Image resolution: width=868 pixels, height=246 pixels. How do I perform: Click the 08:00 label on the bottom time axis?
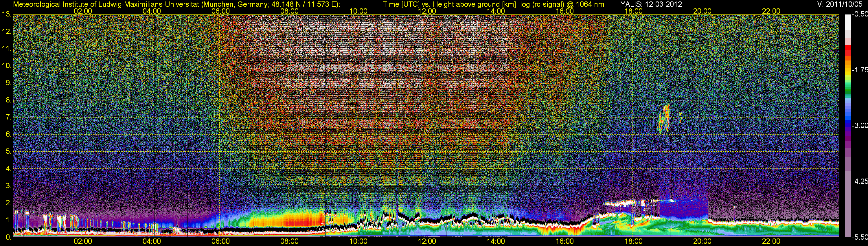(x=289, y=242)
